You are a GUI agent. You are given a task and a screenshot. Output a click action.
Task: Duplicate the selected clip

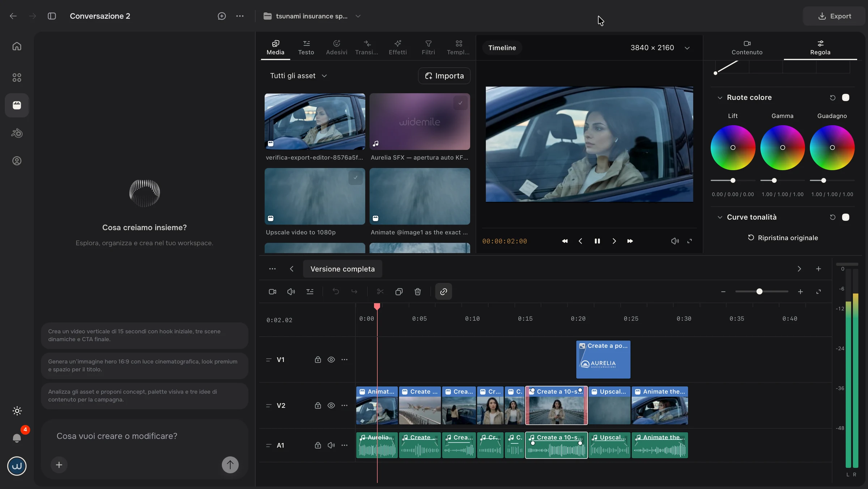coord(399,292)
